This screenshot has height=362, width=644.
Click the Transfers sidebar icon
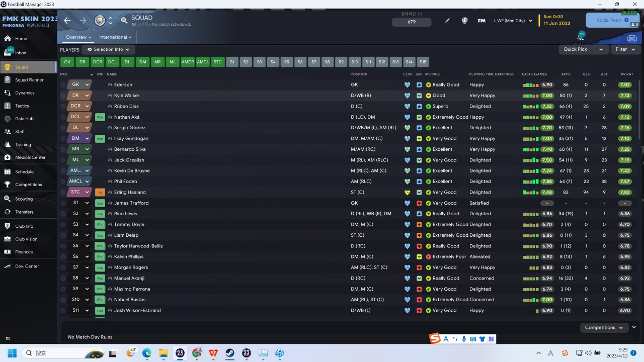[x=8, y=212]
